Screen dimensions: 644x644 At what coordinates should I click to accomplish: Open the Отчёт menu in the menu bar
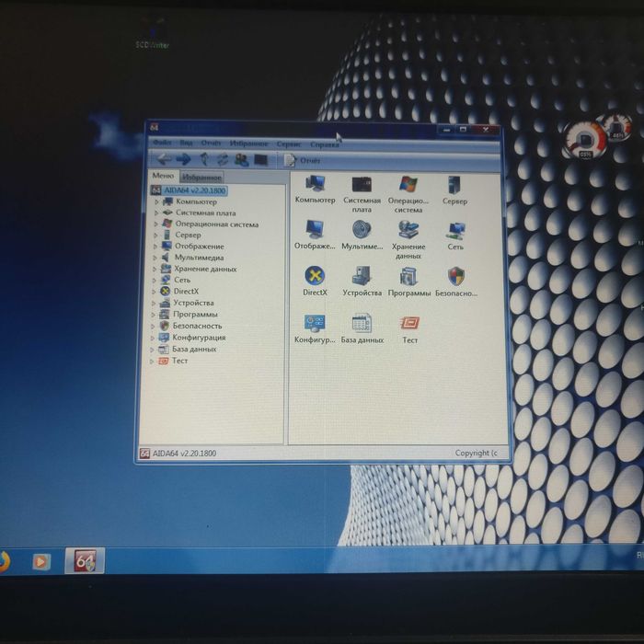[x=211, y=143]
